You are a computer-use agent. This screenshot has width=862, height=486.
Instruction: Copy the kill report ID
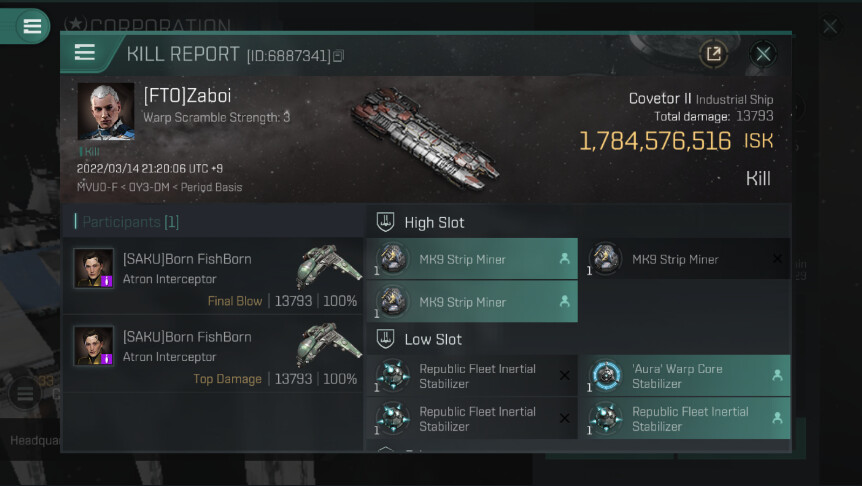coord(338,56)
